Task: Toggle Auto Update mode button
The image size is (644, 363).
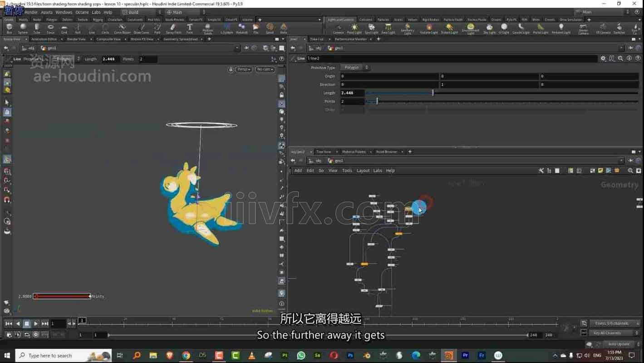Action: 619,344
